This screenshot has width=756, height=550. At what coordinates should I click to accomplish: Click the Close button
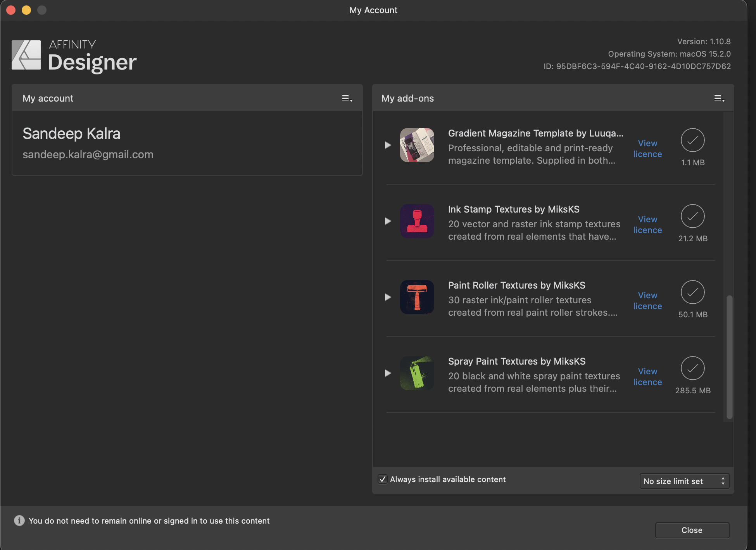coord(692,530)
